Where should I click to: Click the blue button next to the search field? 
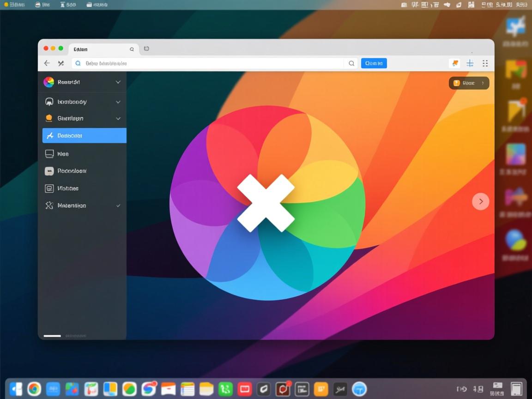click(374, 63)
